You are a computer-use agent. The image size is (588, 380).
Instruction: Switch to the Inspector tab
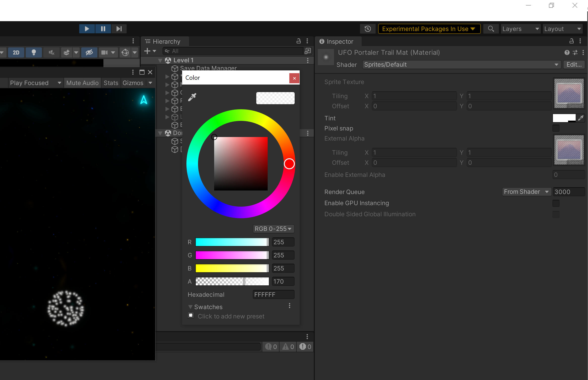339,41
